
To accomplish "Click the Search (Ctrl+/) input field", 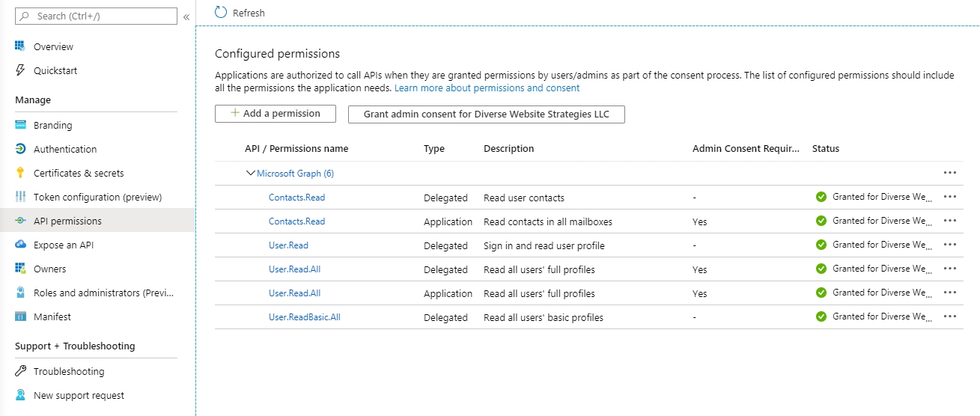I will (96, 16).
